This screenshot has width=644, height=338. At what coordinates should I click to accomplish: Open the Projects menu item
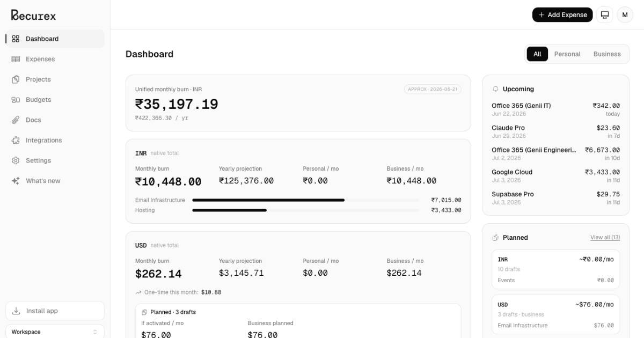pos(55,79)
